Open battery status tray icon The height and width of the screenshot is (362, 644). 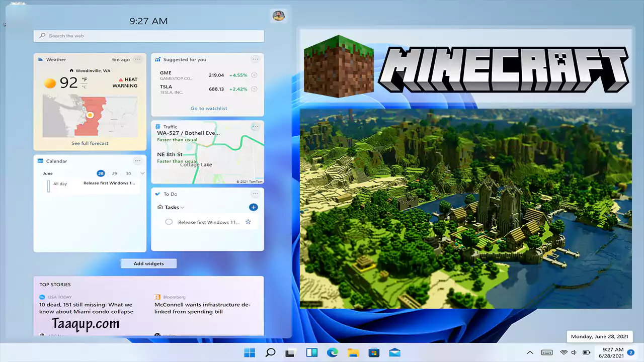(586, 353)
